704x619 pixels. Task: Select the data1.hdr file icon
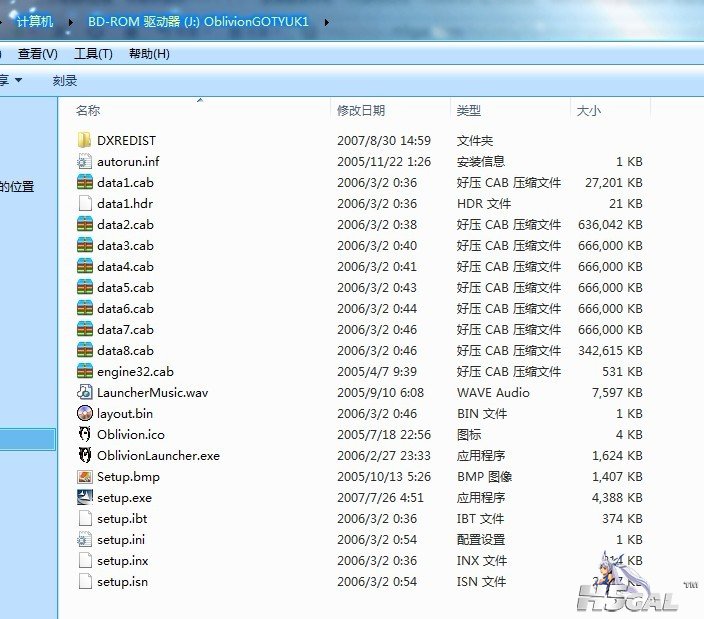click(84, 204)
